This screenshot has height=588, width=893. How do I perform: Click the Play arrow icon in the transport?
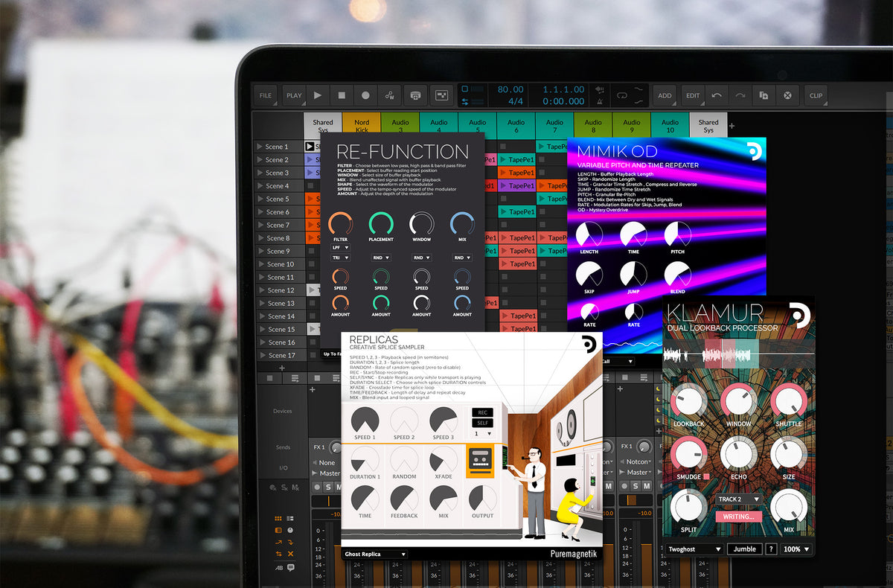click(x=316, y=95)
